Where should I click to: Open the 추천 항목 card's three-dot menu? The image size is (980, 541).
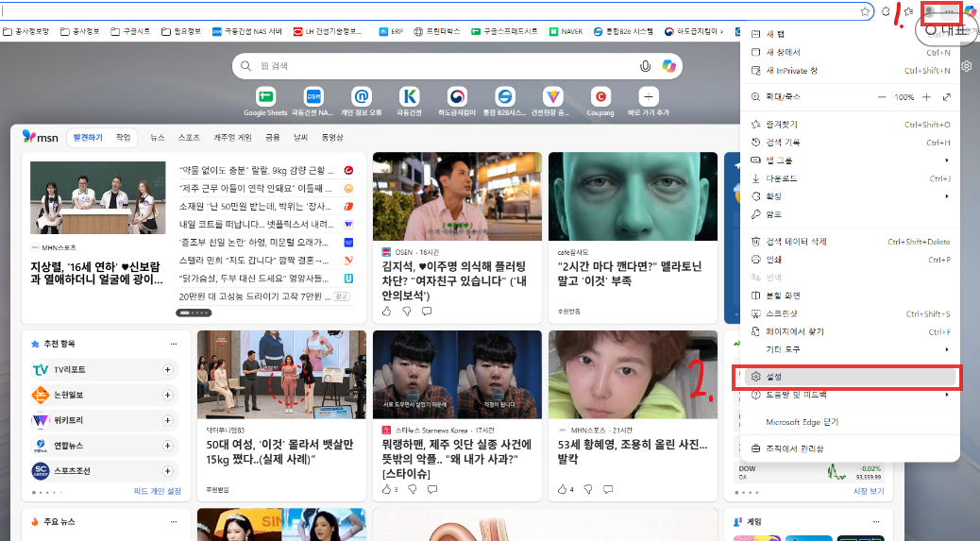click(x=174, y=344)
